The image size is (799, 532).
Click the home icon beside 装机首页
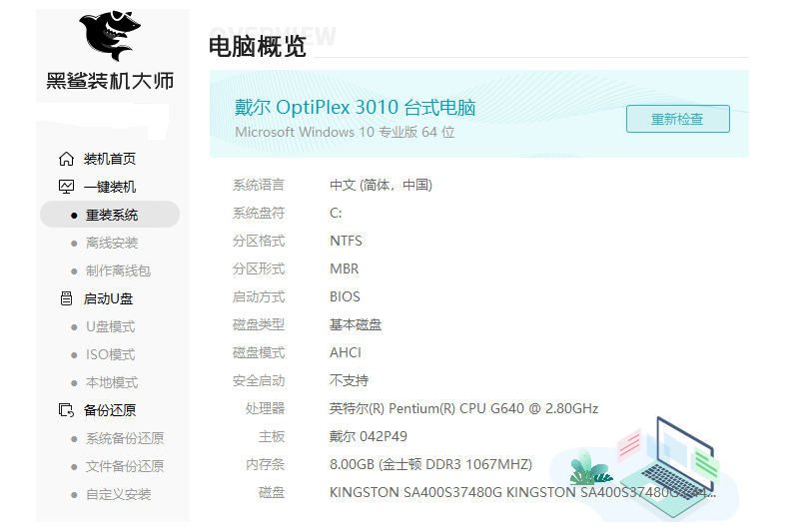[66, 159]
